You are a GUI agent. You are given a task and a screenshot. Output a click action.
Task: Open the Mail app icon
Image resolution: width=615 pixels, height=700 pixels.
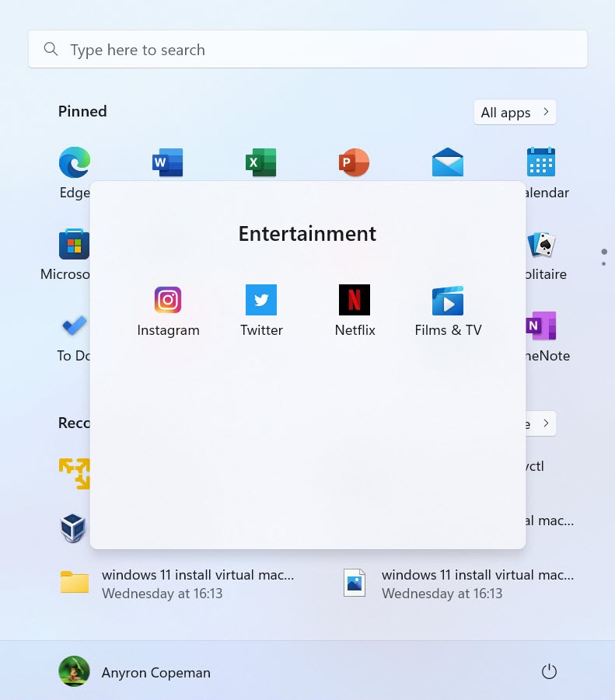448,162
